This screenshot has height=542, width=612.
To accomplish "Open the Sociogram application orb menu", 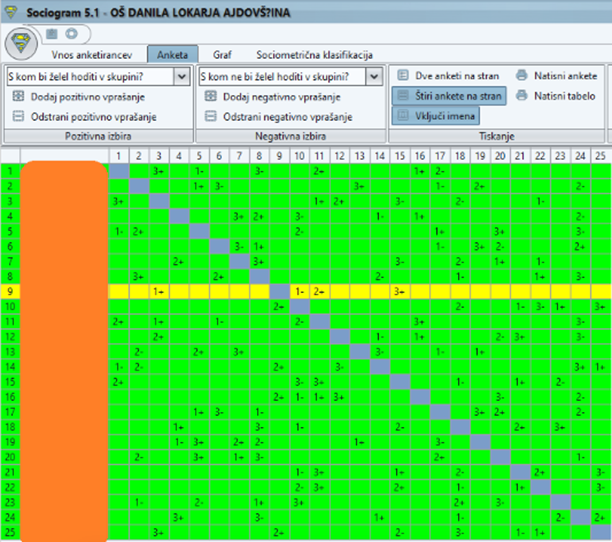I will point(21,43).
